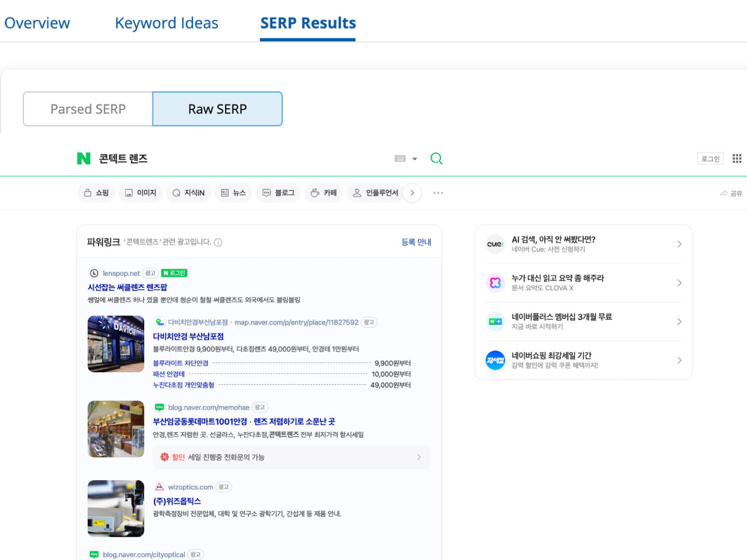Click the 패션 안경테 price link
The height and width of the screenshot is (560, 747).
point(169,374)
